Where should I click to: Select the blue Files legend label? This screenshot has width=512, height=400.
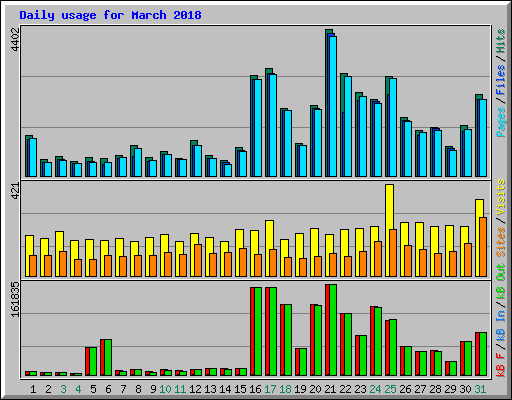point(501,80)
